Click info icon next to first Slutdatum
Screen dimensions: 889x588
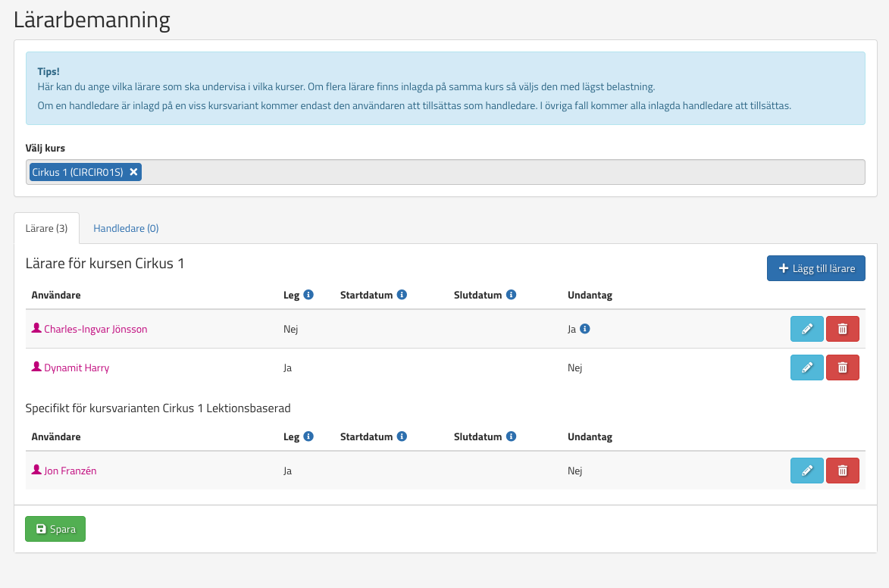pyautogui.click(x=511, y=295)
